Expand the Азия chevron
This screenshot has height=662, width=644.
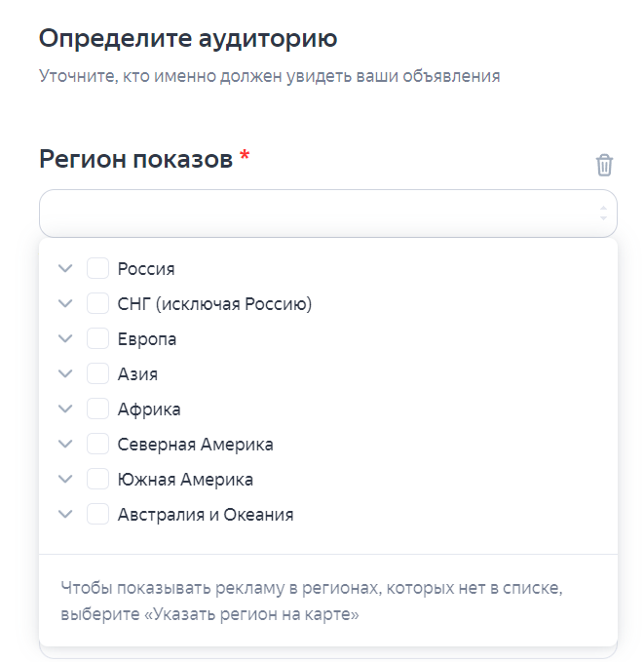click(x=65, y=373)
